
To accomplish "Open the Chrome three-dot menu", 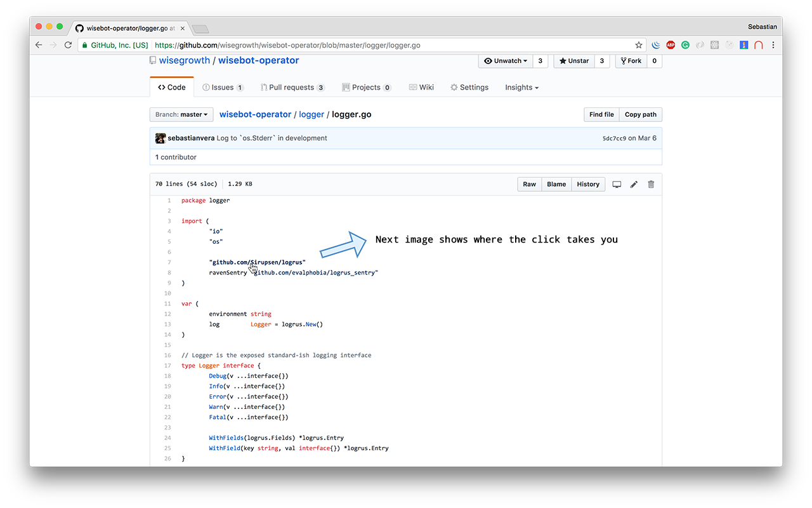I will (x=773, y=45).
